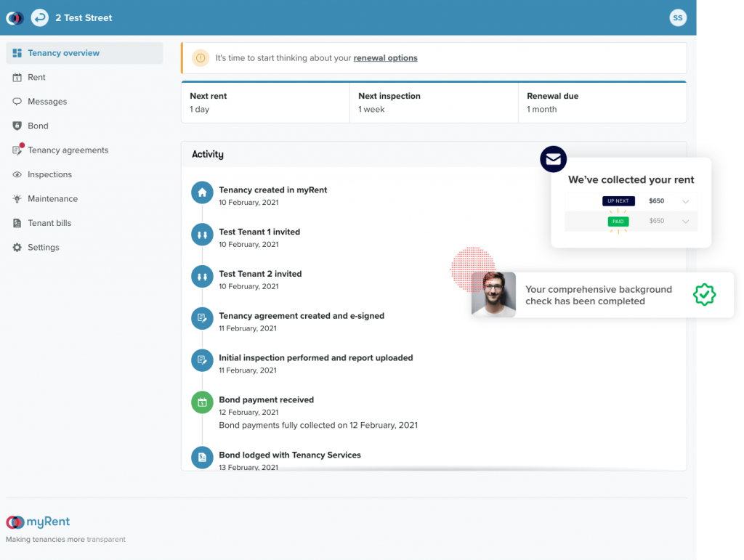The height and width of the screenshot is (560, 744).
Task: Click the house icon for Tenancy created
Action: point(201,192)
